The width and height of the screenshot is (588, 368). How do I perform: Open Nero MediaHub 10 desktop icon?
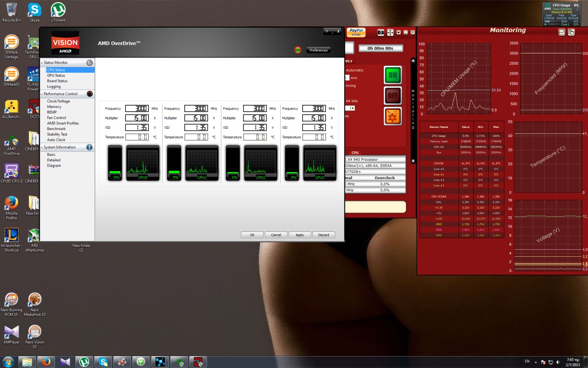click(x=34, y=305)
